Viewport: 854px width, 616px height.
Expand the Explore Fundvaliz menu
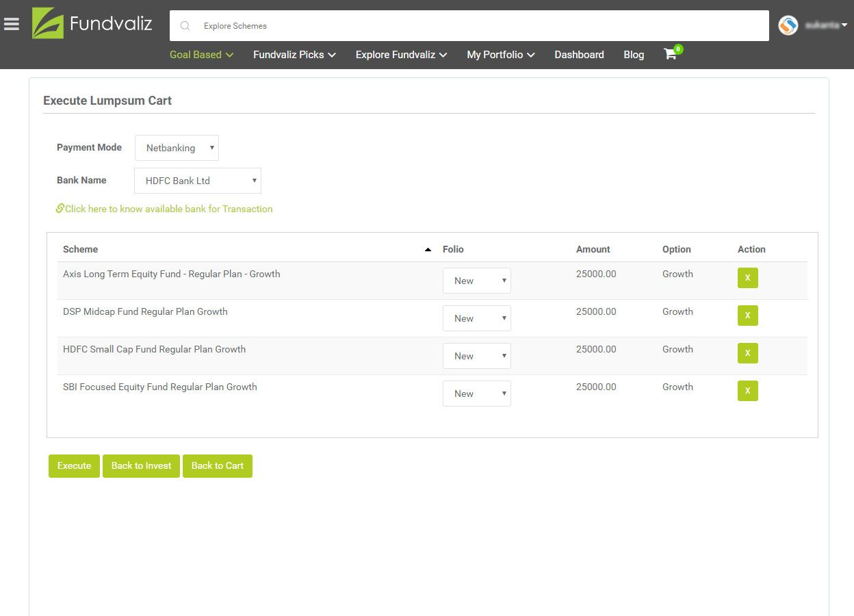(401, 55)
